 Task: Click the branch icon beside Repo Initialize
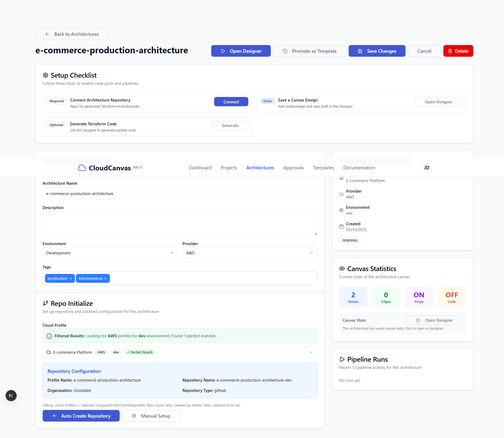click(x=45, y=303)
